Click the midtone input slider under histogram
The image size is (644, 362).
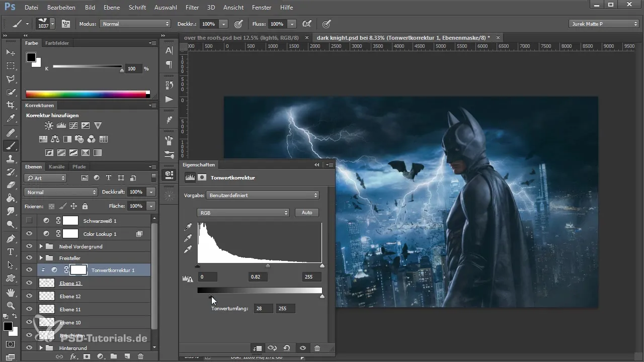[x=268, y=265]
